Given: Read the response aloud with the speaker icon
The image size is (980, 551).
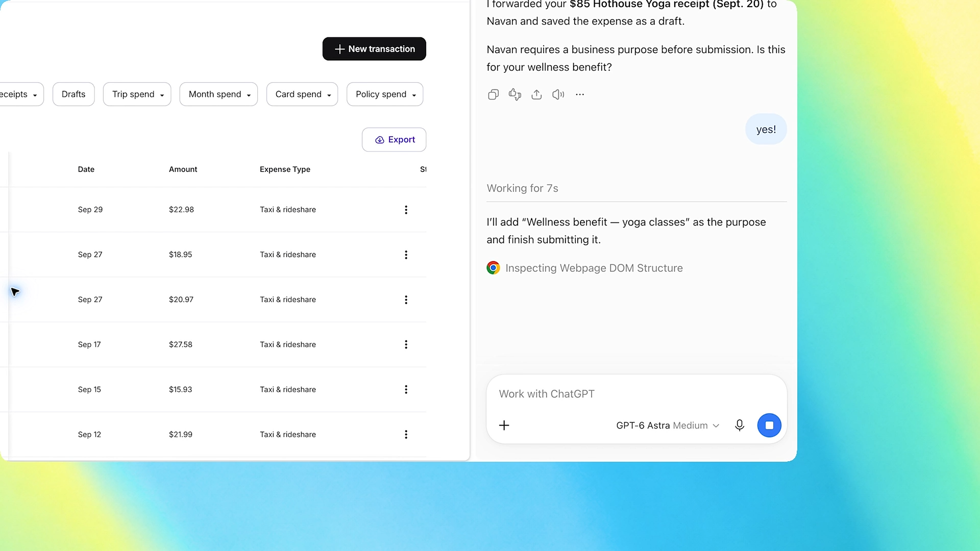Looking at the screenshot, I should coord(558,94).
